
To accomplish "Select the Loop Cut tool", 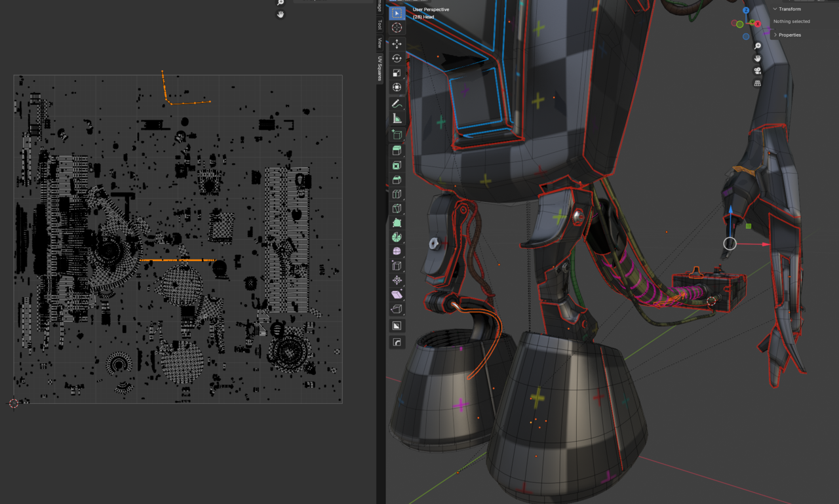I will 397,194.
